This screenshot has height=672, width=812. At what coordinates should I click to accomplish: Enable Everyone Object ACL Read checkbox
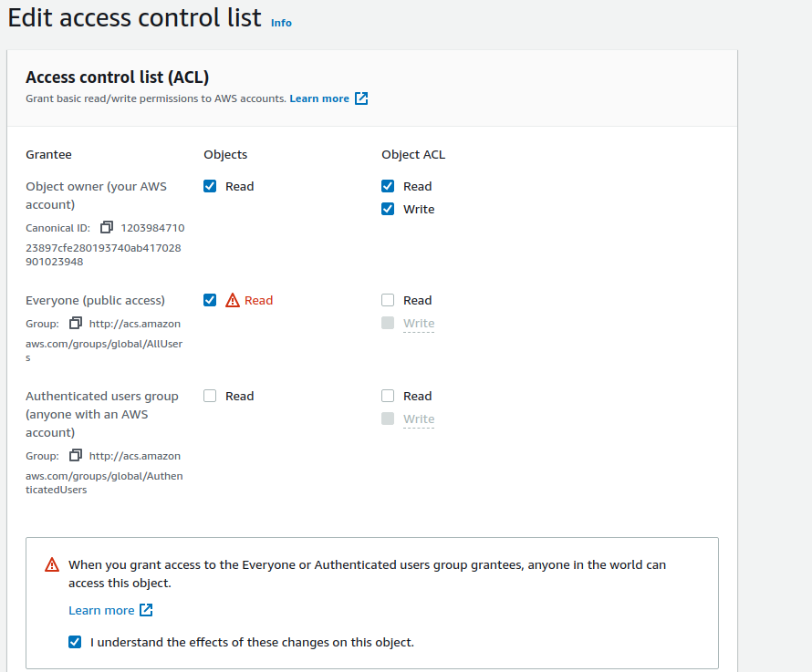388,300
